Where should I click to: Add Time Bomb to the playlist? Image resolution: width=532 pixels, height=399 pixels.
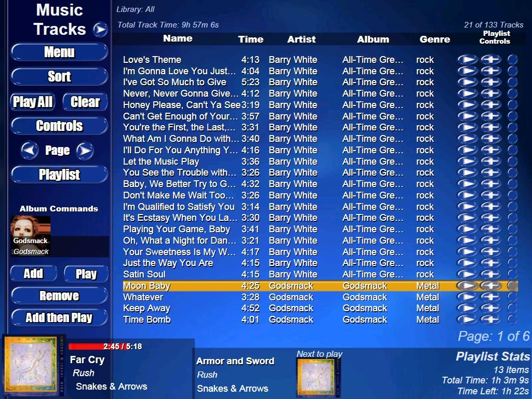tap(490, 320)
